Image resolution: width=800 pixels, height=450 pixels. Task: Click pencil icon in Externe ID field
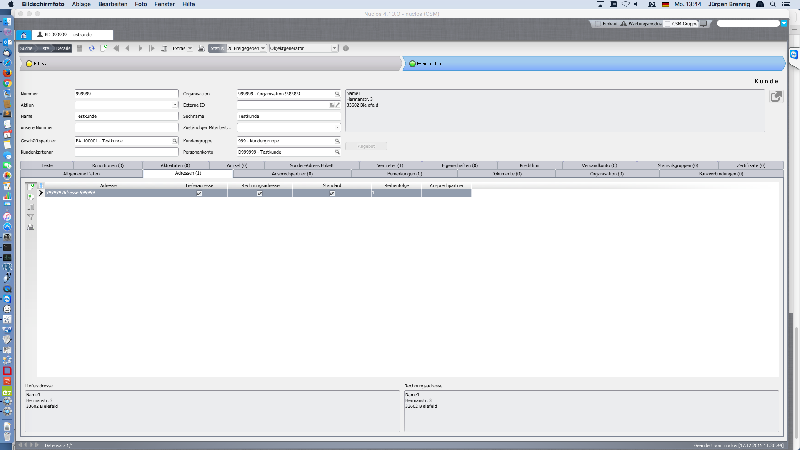click(337, 105)
